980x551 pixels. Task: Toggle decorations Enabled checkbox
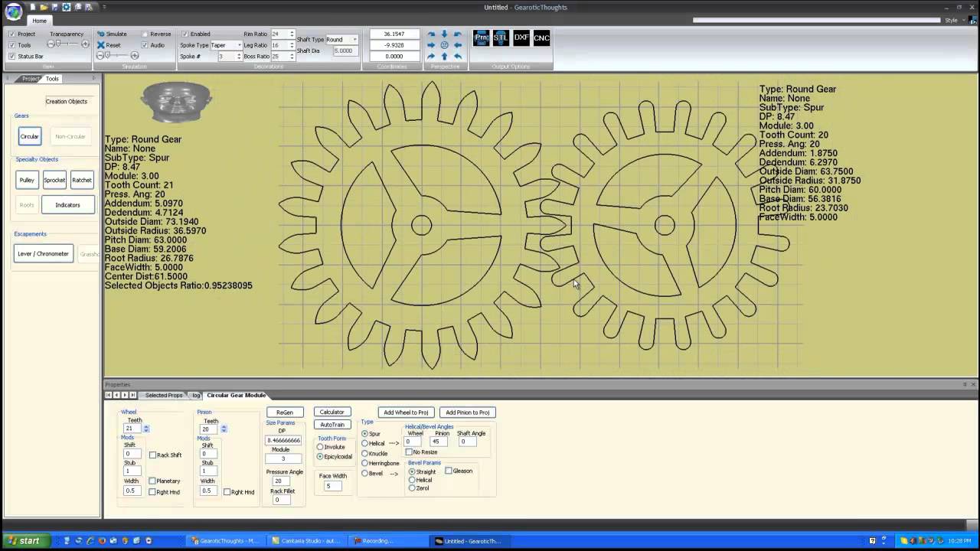coord(185,34)
